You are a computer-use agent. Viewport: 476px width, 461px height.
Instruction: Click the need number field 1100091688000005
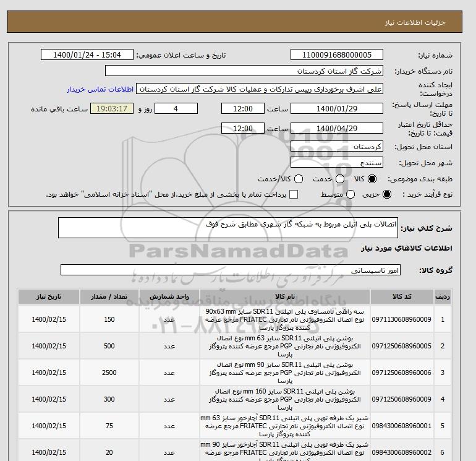(337, 54)
